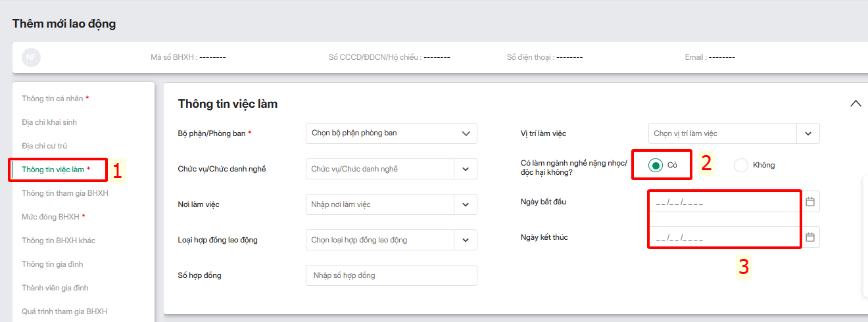Collapse the Thông tin việc làm section
The width and height of the screenshot is (868, 322).
pos(856,103)
